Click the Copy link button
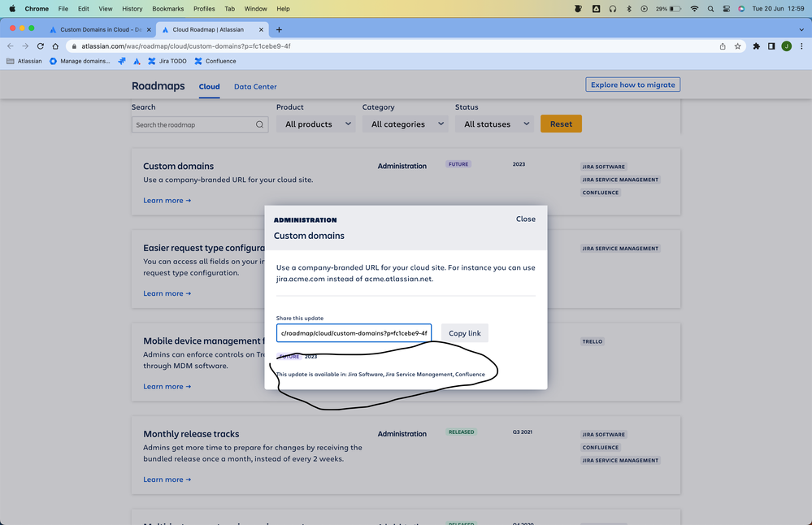The height and width of the screenshot is (525, 812). (464, 332)
